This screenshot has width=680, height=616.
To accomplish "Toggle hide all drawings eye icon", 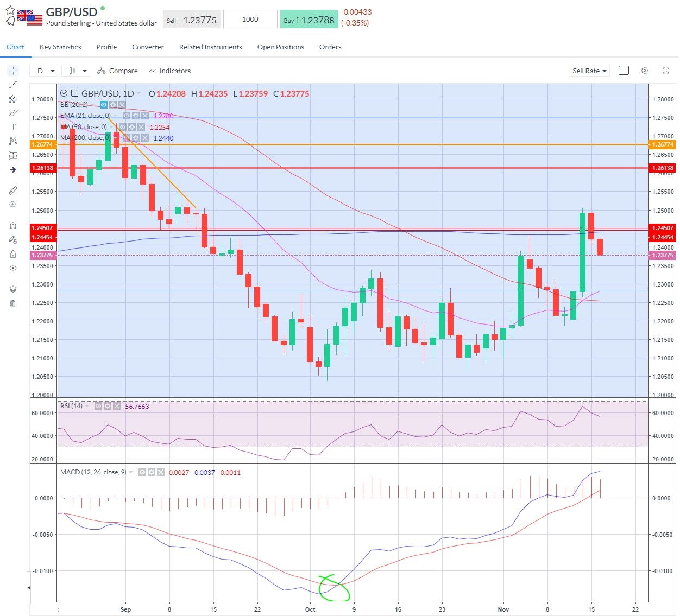I will (x=13, y=268).
